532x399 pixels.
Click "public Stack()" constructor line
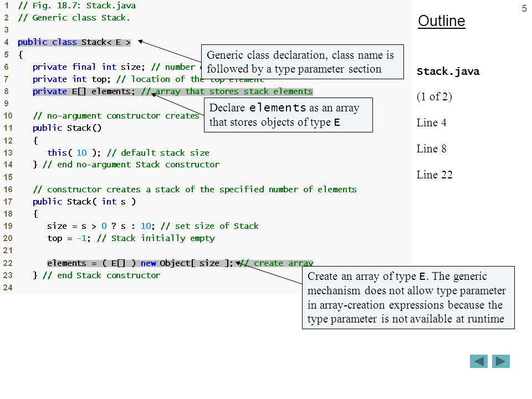(x=67, y=128)
